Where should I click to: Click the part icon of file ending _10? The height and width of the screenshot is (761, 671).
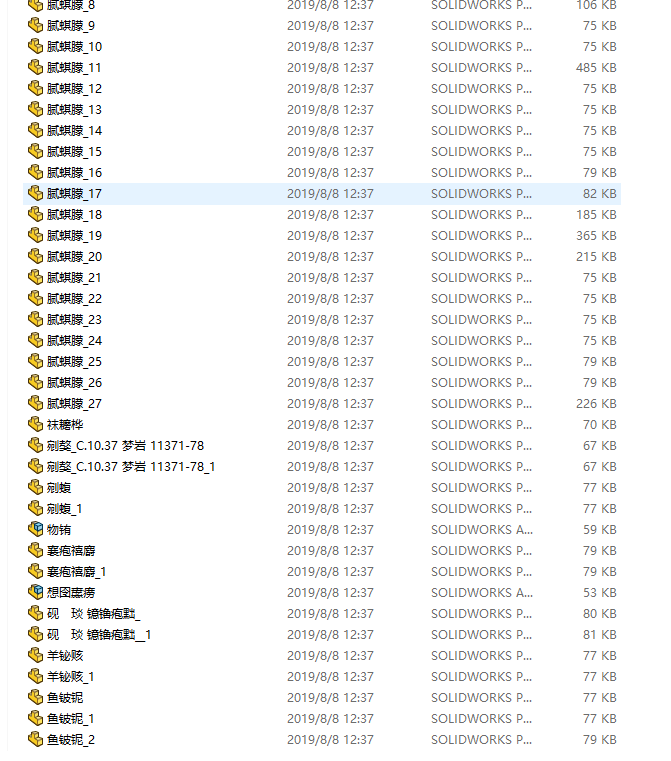tap(35, 46)
